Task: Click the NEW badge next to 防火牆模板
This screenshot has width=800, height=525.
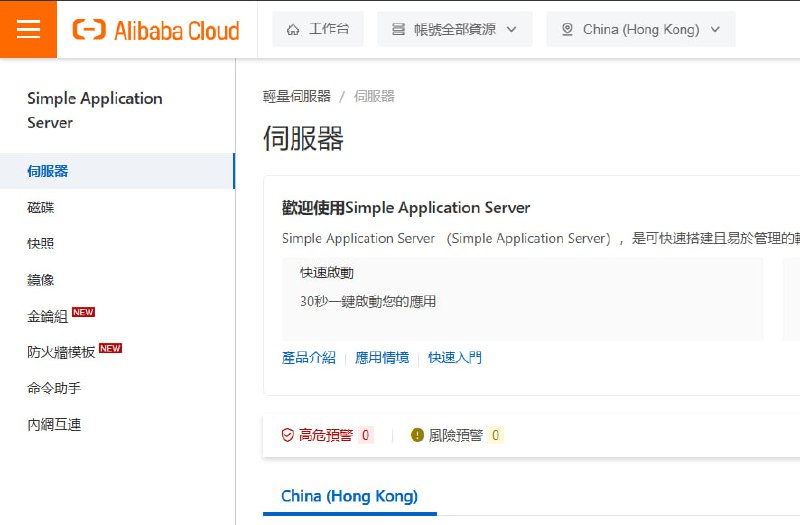Action: tap(110, 348)
